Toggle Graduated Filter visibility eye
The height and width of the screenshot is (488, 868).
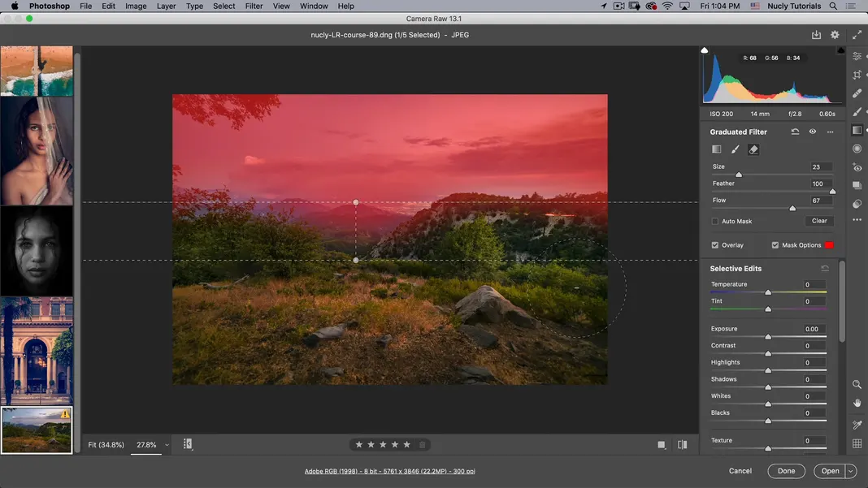pos(813,132)
